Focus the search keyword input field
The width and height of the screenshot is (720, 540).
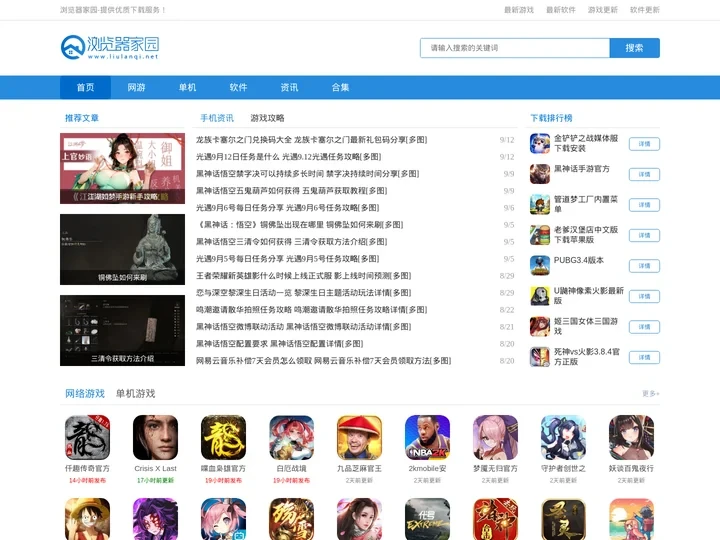515,48
